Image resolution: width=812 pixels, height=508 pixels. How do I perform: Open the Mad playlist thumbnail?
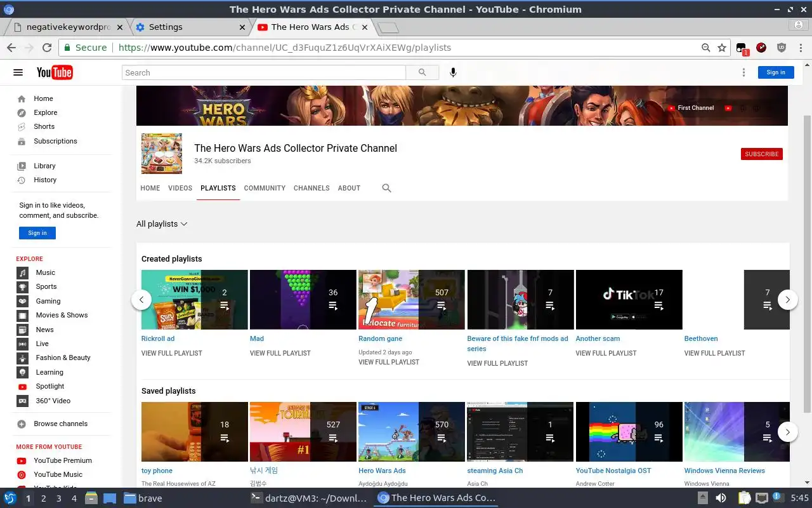pos(303,300)
